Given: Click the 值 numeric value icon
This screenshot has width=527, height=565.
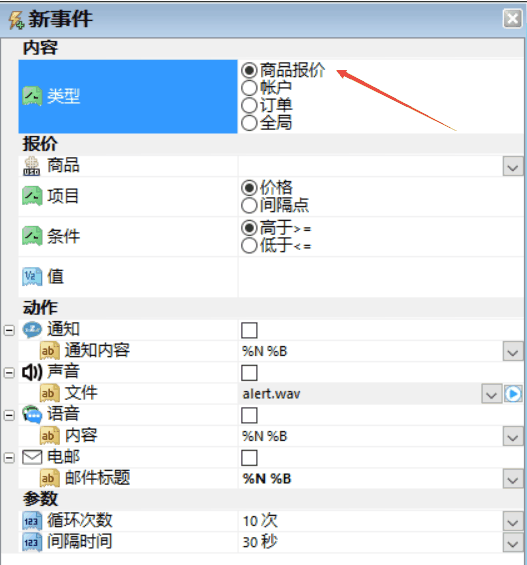Looking at the screenshot, I should click(x=32, y=277).
